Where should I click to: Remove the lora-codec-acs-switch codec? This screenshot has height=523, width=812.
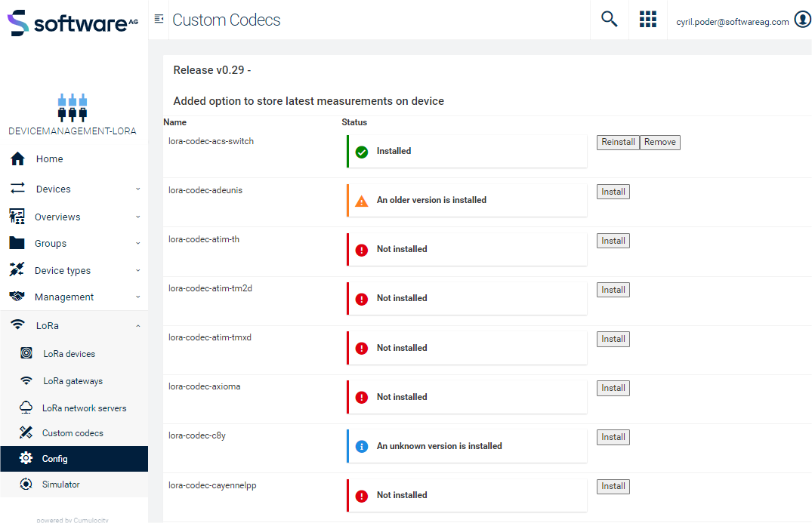coord(659,143)
